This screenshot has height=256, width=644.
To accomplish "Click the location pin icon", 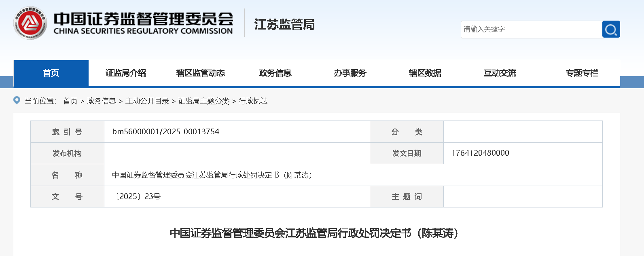I will pyautogui.click(x=17, y=100).
